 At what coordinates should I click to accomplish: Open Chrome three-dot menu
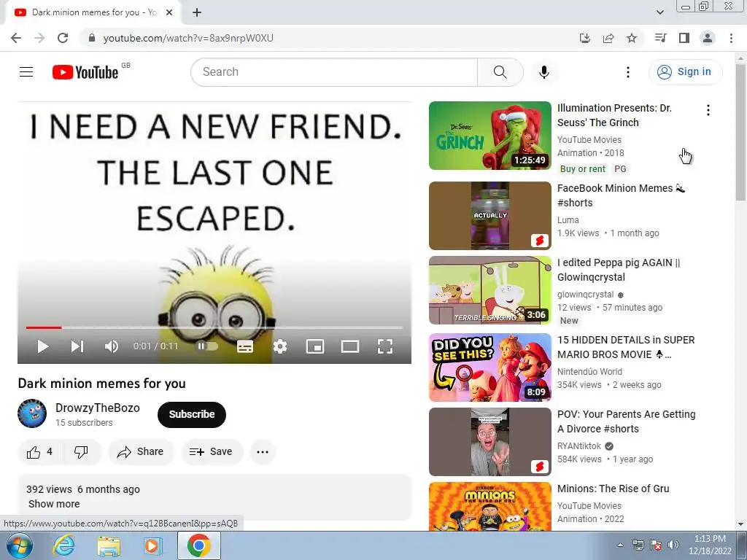[731, 38]
